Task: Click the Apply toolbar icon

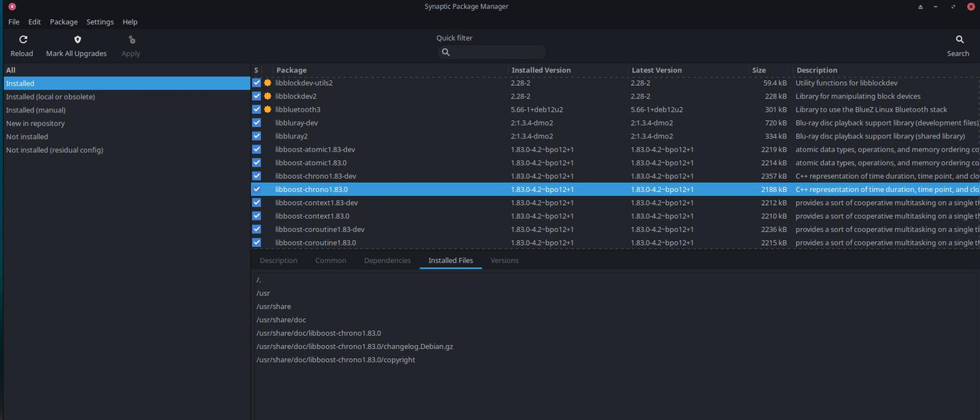Action: pyautogui.click(x=132, y=40)
